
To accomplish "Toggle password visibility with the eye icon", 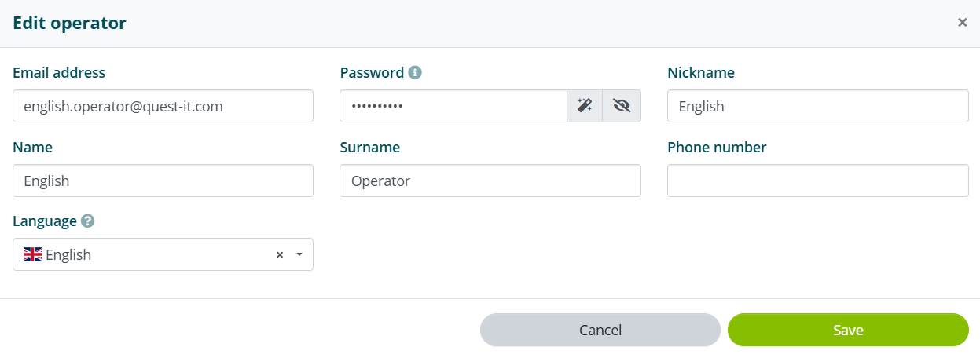I will pyautogui.click(x=622, y=106).
